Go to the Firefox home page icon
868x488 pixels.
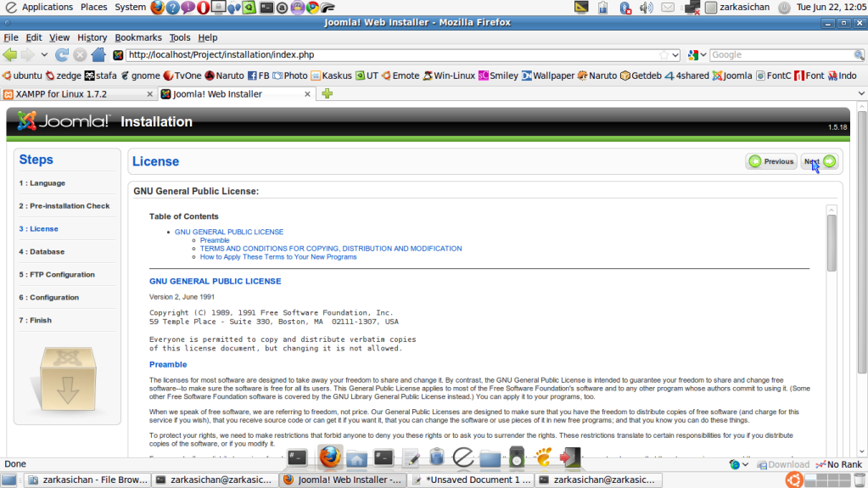tap(98, 55)
